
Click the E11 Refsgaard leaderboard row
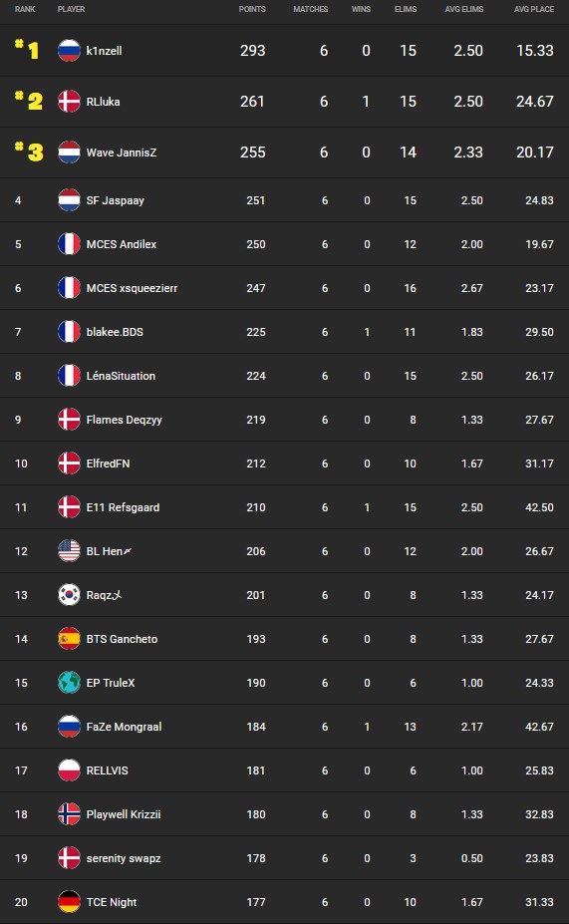285,507
